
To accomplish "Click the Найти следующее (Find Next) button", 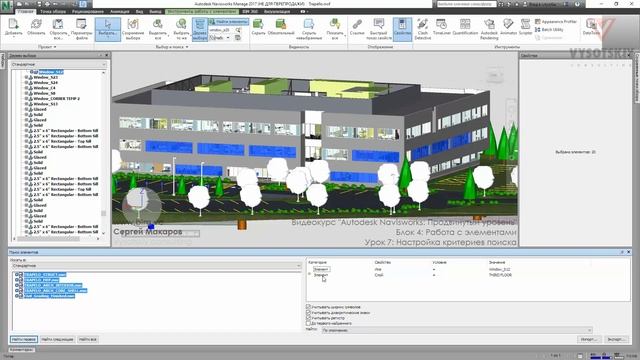I will pyautogui.click(x=57, y=339).
